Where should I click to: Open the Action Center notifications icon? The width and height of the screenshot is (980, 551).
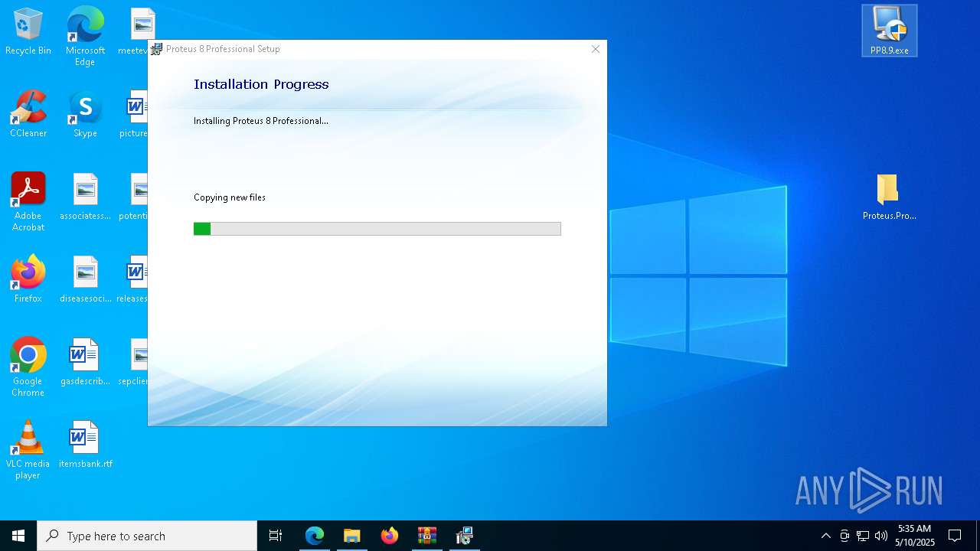955,536
